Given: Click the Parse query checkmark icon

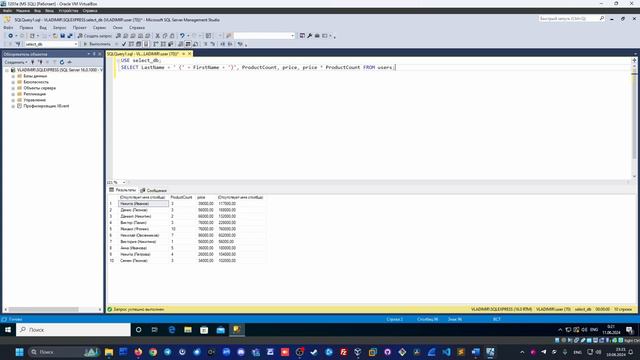Looking at the screenshot, I should tap(124, 44).
